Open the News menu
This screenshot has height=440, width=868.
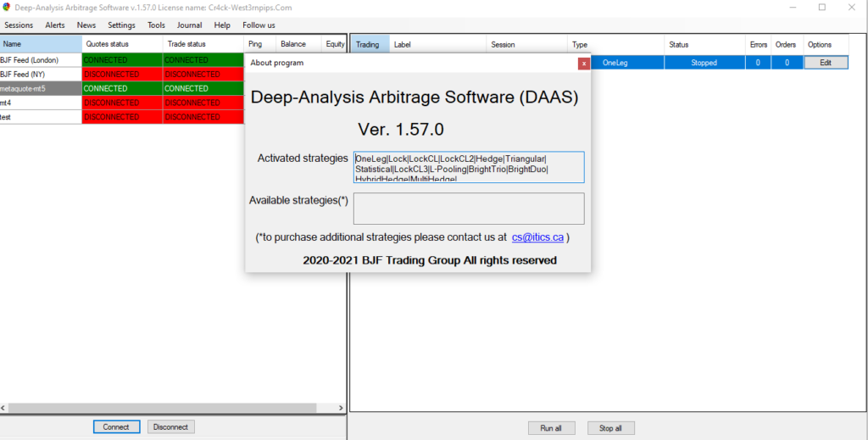tap(86, 25)
